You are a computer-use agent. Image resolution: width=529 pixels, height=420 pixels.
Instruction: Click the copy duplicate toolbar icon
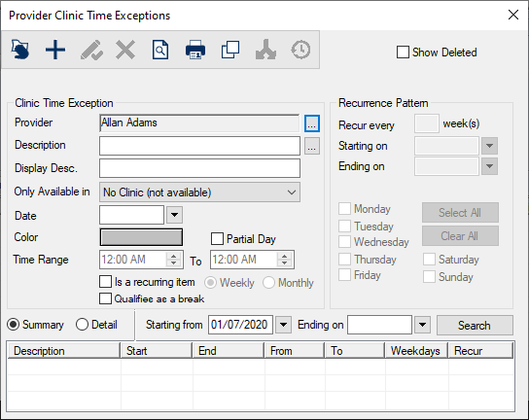click(230, 50)
